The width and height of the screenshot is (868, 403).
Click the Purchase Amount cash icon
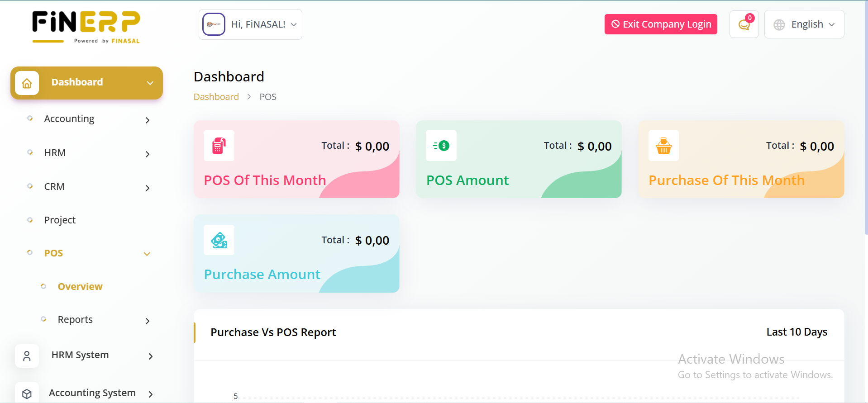click(x=219, y=240)
